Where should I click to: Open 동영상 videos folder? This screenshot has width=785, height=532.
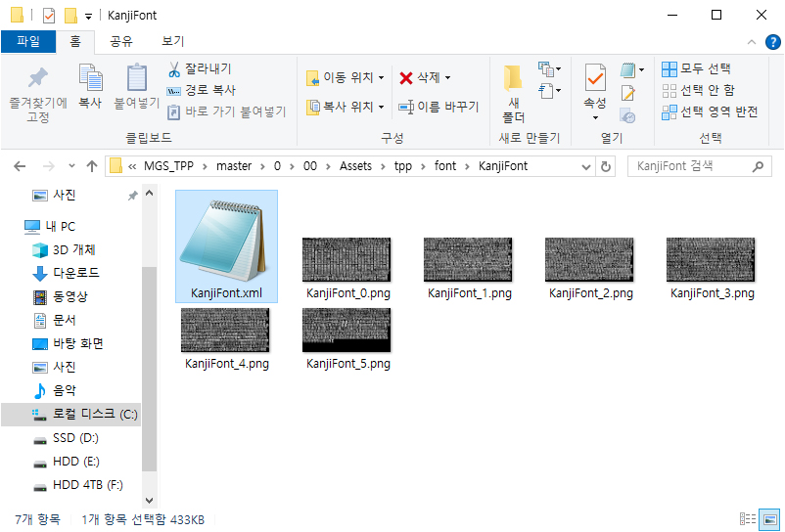coord(60,296)
